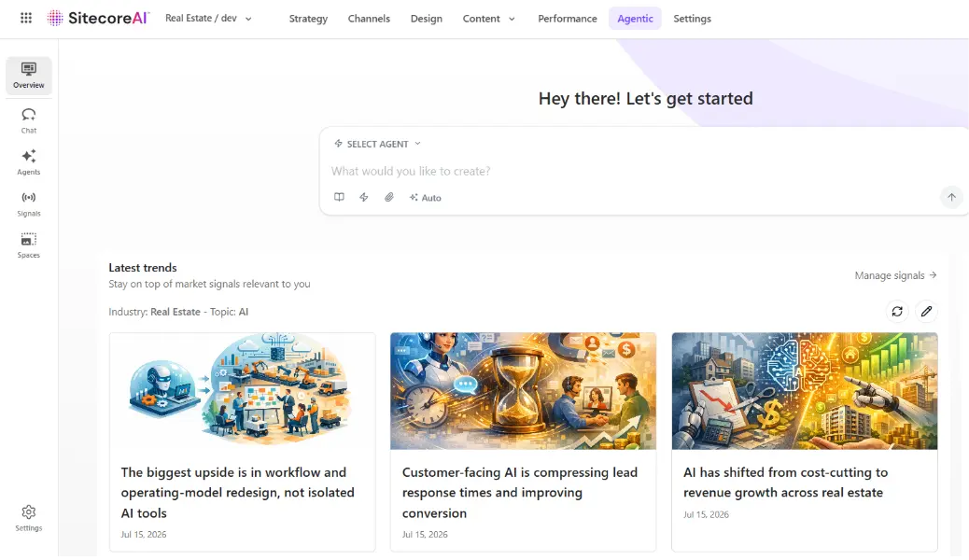Open Settings in the top navigation
Image resolution: width=969 pixels, height=560 pixels.
(x=692, y=19)
